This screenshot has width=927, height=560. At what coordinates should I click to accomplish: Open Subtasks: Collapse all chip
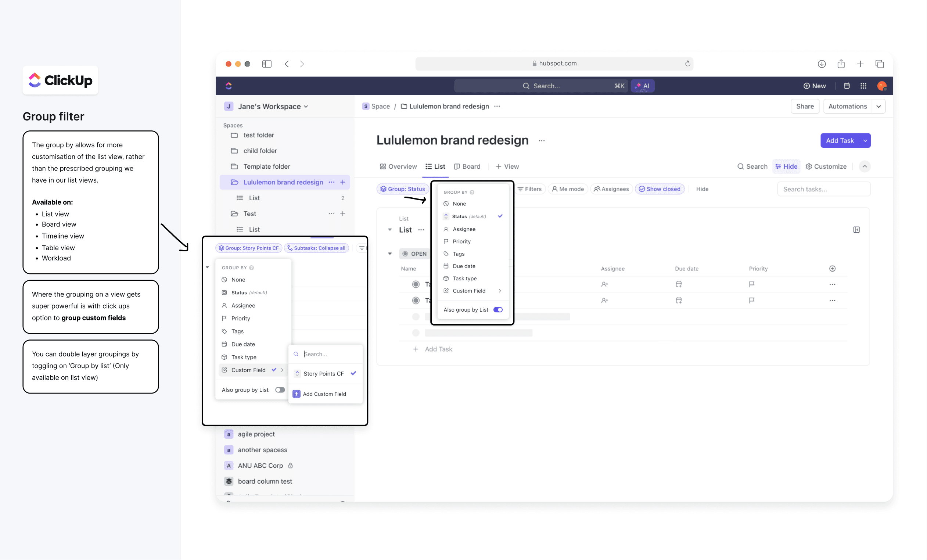(x=316, y=248)
